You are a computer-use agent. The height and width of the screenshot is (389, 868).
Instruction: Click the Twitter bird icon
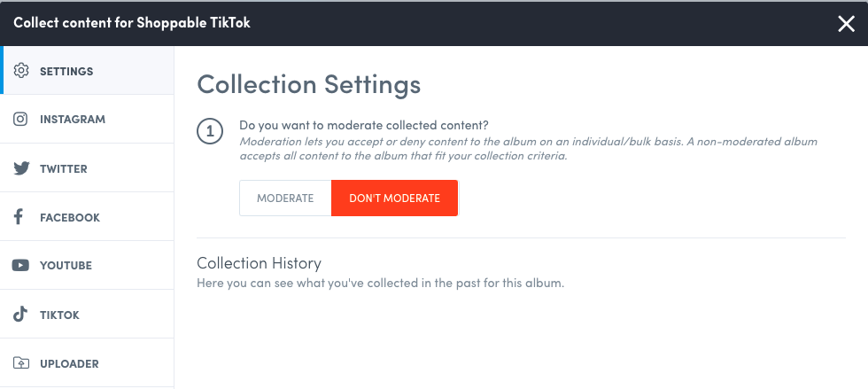(x=21, y=168)
